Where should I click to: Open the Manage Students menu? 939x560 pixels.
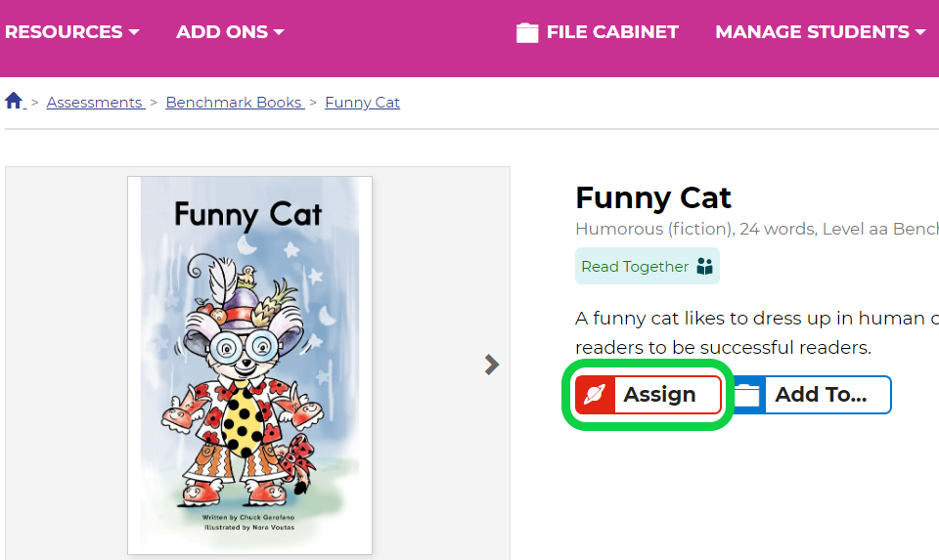coord(821,31)
